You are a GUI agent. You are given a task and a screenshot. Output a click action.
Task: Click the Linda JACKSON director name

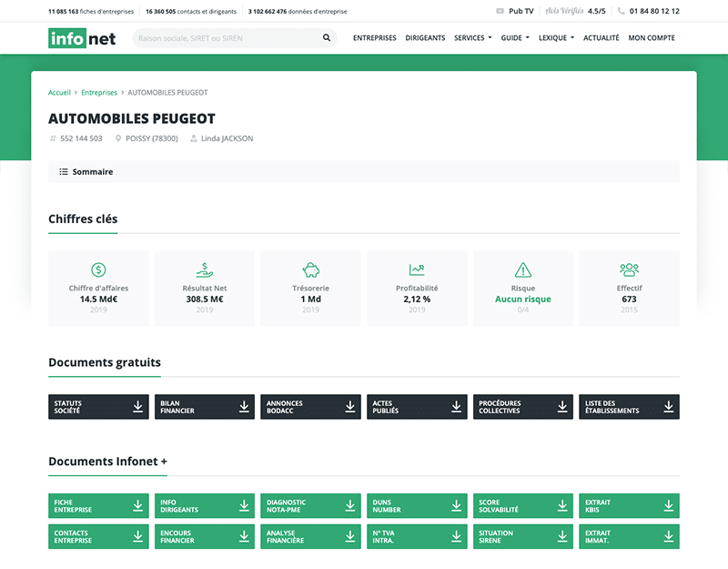click(x=227, y=138)
